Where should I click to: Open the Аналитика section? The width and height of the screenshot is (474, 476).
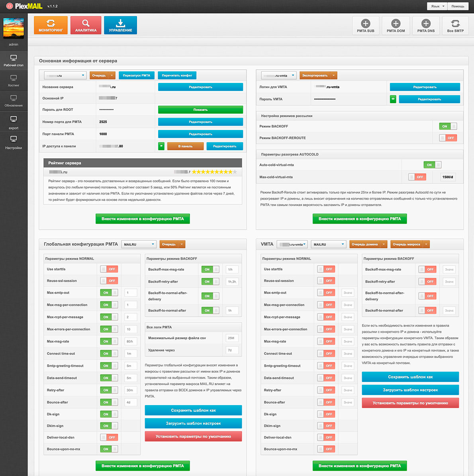coord(86,25)
